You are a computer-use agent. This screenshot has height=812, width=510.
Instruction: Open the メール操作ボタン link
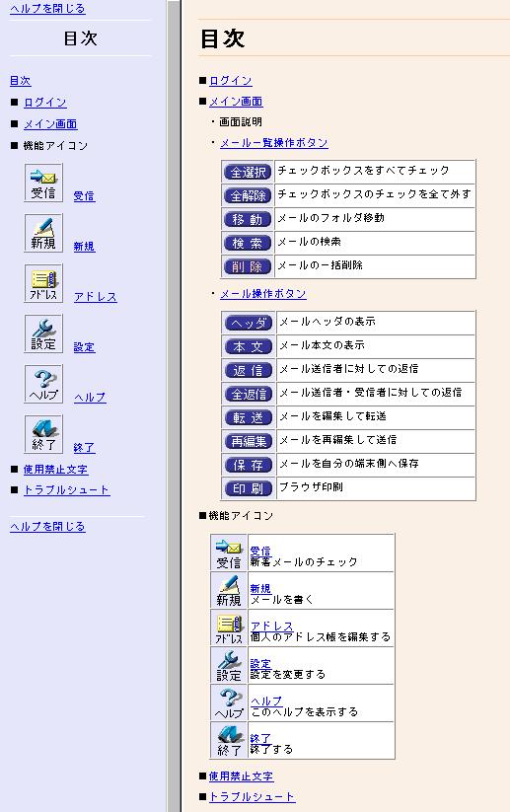[263, 294]
